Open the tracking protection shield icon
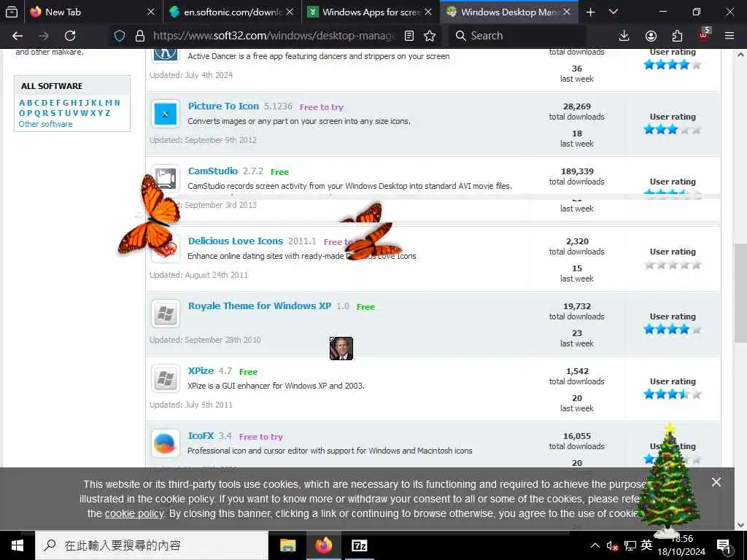This screenshot has width=747, height=560. (120, 36)
